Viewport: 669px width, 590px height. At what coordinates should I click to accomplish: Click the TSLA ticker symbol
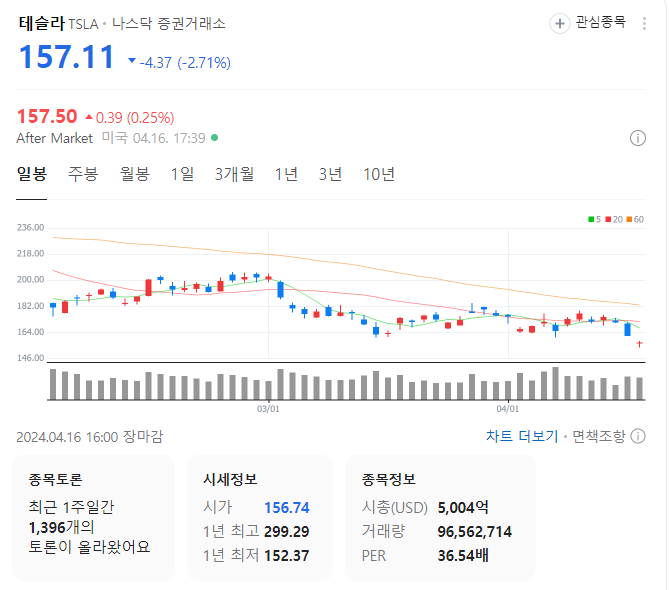click(x=83, y=24)
